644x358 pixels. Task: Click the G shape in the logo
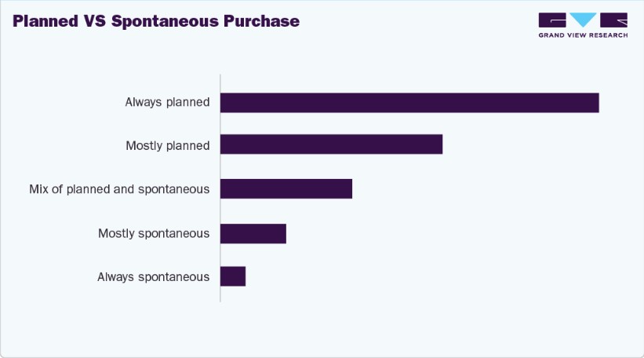click(x=552, y=20)
